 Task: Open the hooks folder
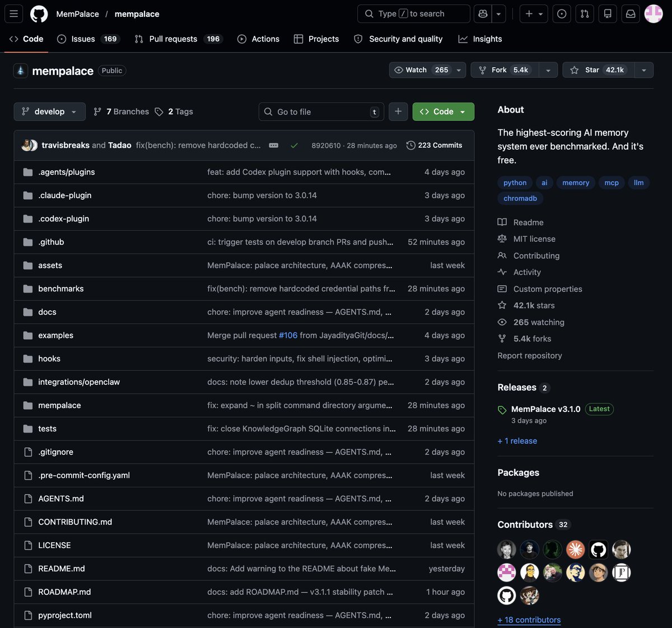(49, 359)
